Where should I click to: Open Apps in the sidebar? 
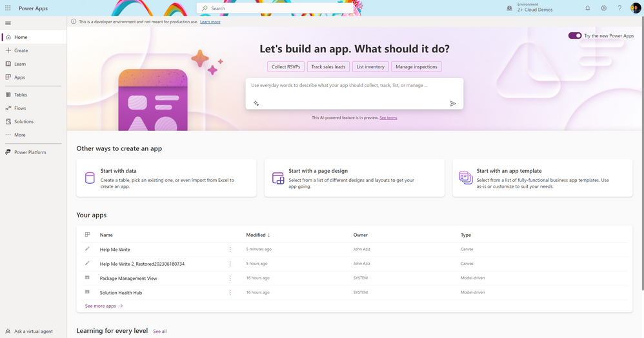click(34, 77)
